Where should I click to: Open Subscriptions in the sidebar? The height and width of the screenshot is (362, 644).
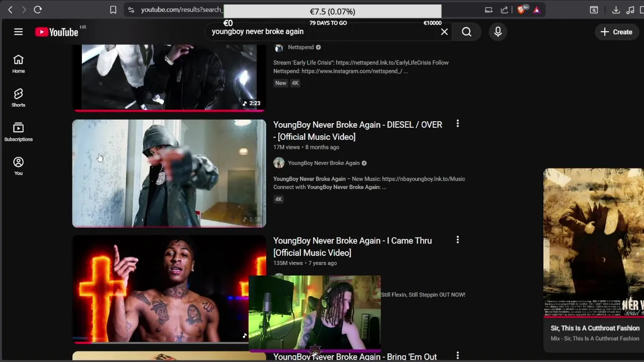pyautogui.click(x=19, y=132)
